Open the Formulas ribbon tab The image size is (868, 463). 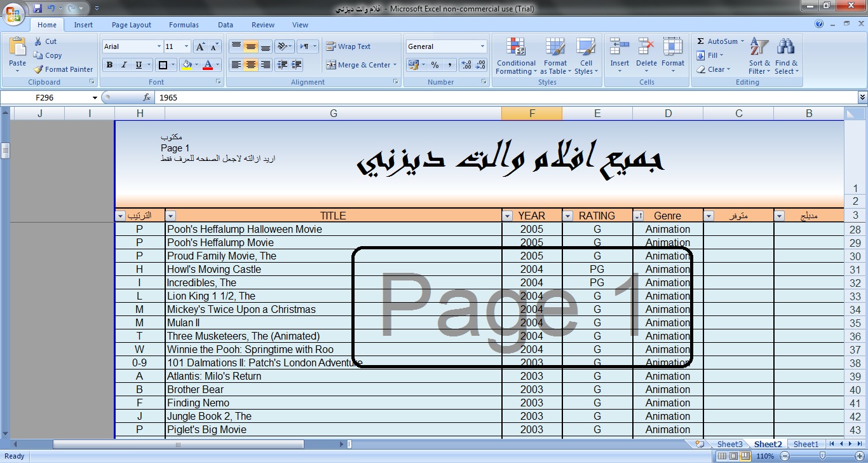point(184,25)
